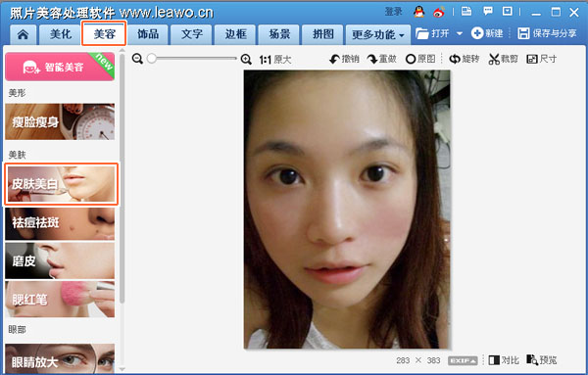This screenshot has height=375, width=588.
Task: Expand the dropdown arrow beside 打开
Action: click(460, 33)
